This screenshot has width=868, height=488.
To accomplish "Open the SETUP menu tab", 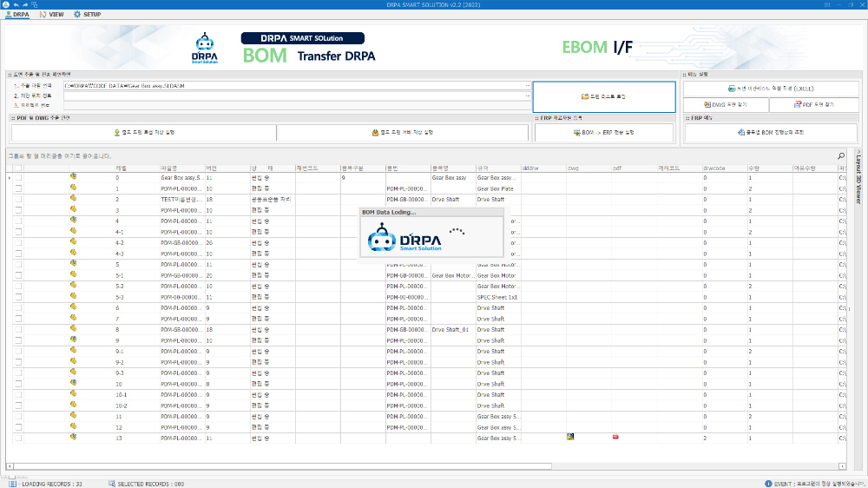I will click(x=88, y=15).
